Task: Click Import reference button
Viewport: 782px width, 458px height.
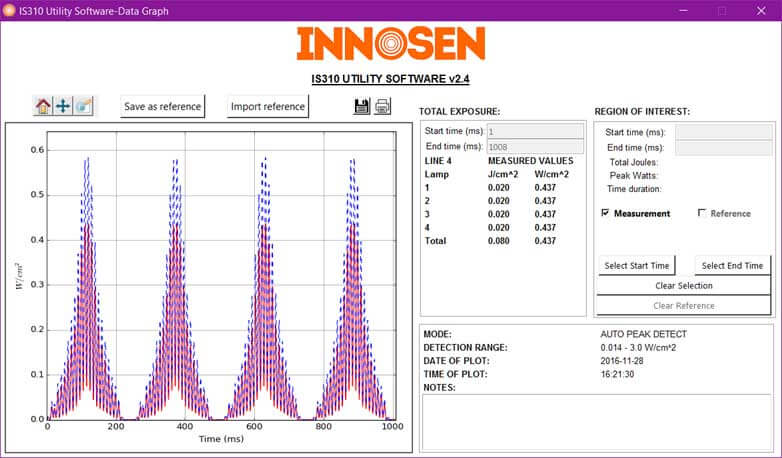Action: coord(268,106)
